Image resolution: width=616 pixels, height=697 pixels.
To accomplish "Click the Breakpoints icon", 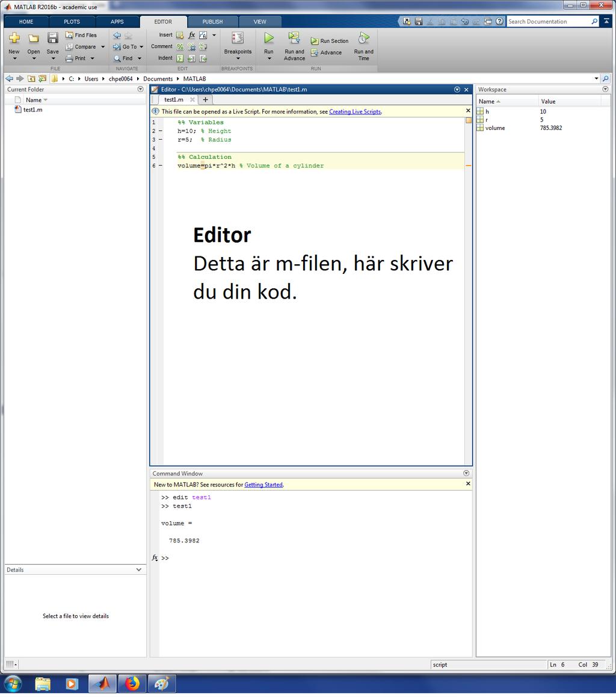I will pyautogui.click(x=238, y=39).
